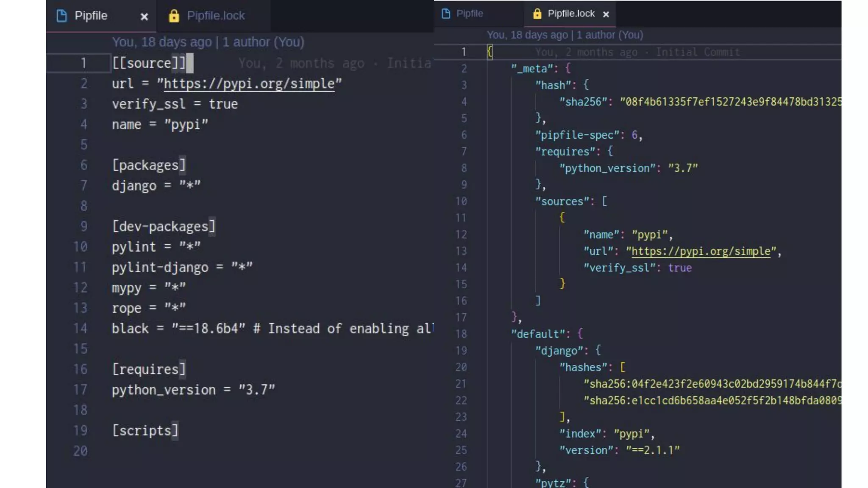Viewport: 868px width, 488px height.
Task: Click the right pane authorship code lens text
Action: point(565,35)
